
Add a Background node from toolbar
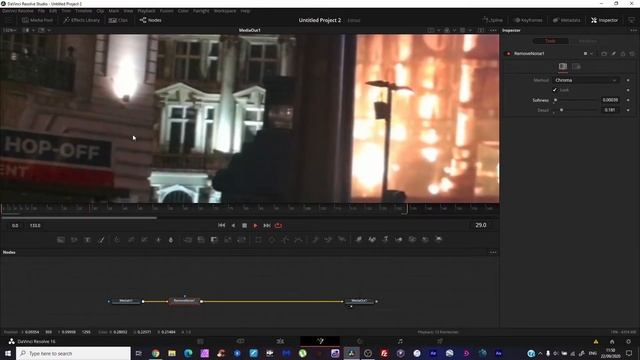pos(61,240)
